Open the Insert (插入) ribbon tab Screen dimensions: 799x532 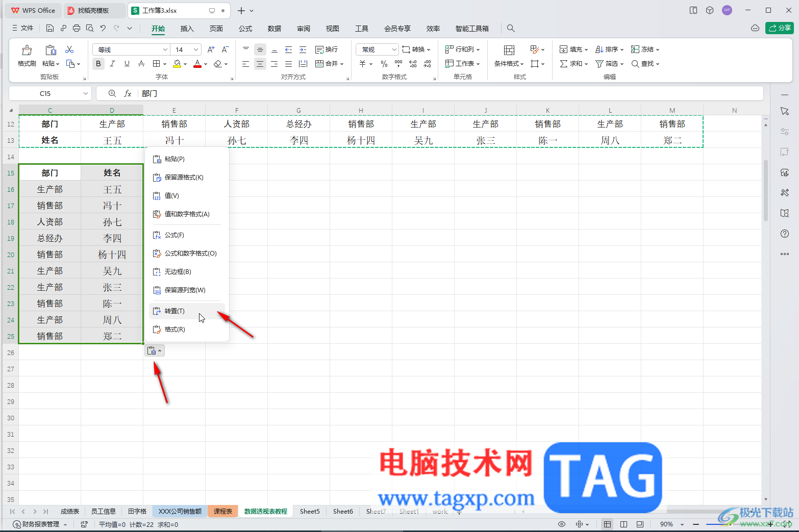point(187,29)
